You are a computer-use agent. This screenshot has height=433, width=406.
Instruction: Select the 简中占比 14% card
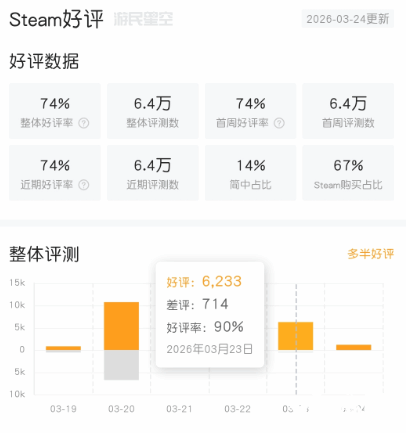[x=250, y=173]
